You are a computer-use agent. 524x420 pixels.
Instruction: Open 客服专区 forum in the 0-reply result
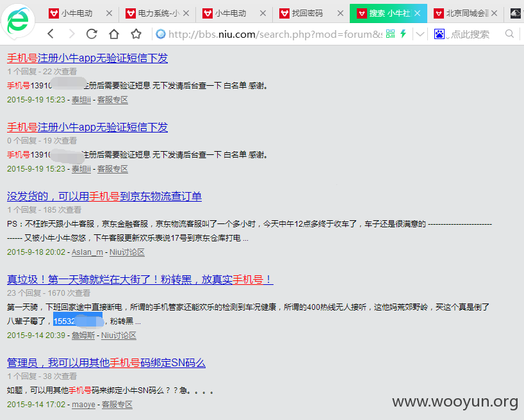[x=113, y=169]
